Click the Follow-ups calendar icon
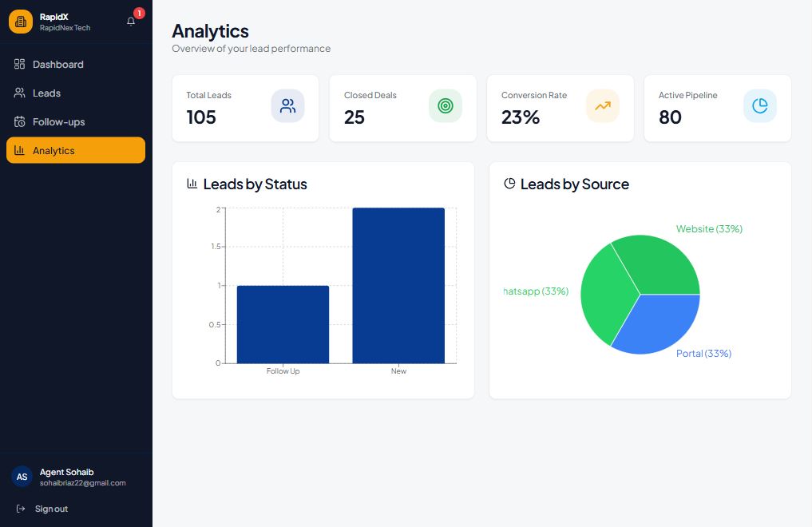Viewport: 812px width, 527px height. pyautogui.click(x=19, y=121)
